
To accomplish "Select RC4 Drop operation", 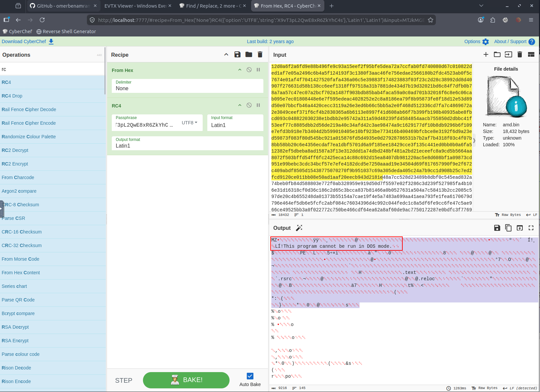I will point(53,96).
